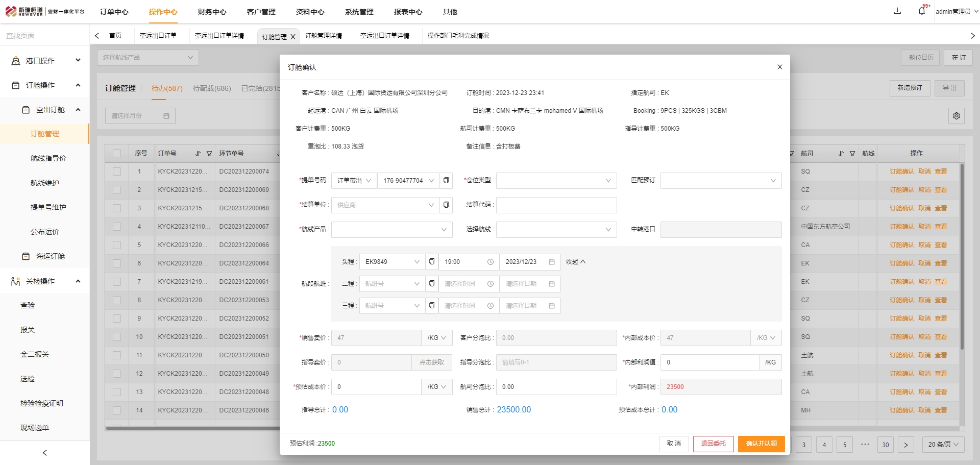
Task: Open the 财务中心 top menu
Action: click(212, 12)
